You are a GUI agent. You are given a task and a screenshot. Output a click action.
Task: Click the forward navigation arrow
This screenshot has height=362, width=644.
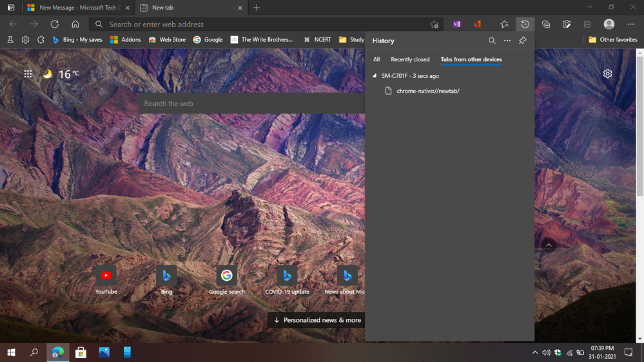tap(34, 24)
